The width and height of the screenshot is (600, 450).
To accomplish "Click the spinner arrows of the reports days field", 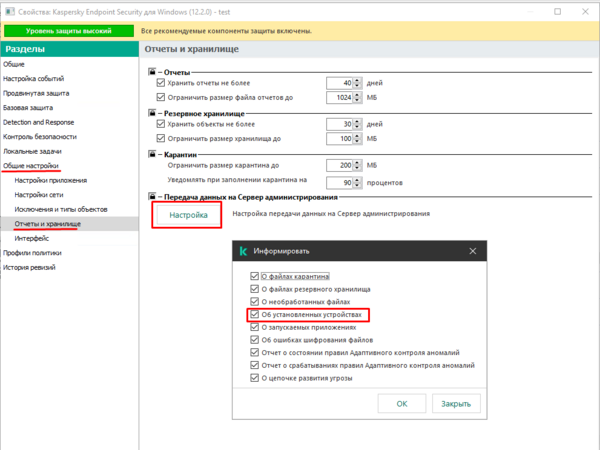I will (357, 83).
